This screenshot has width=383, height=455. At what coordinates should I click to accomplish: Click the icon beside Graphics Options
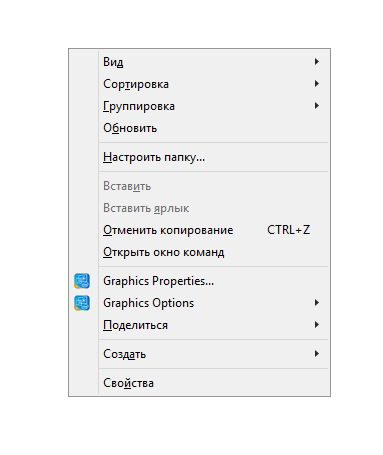(x=82, y=303)
